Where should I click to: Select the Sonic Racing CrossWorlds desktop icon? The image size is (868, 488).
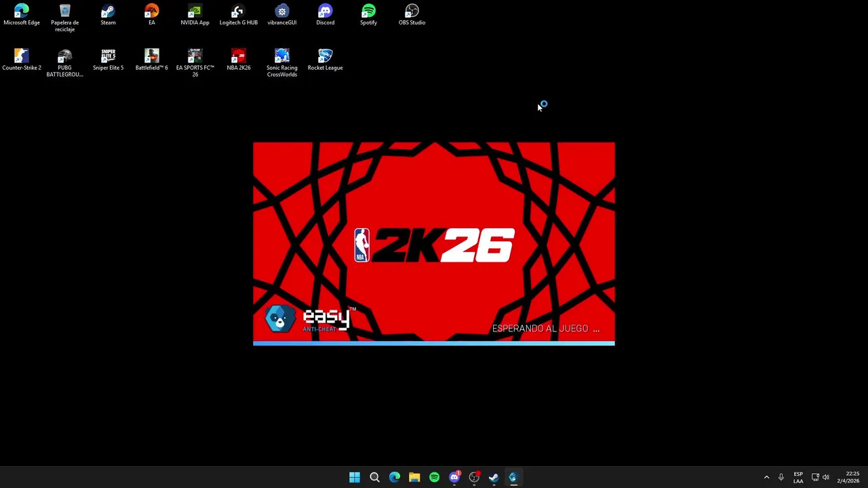click(x=281, y=63)
